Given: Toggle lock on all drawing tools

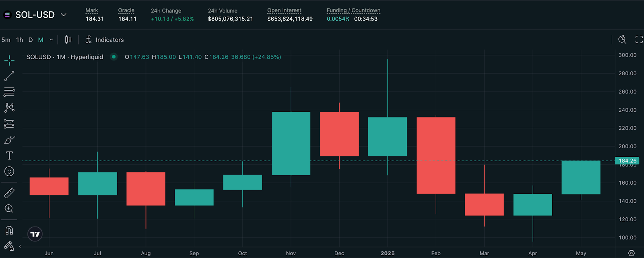Looking at the screenshot, I should tap(9, 246).
